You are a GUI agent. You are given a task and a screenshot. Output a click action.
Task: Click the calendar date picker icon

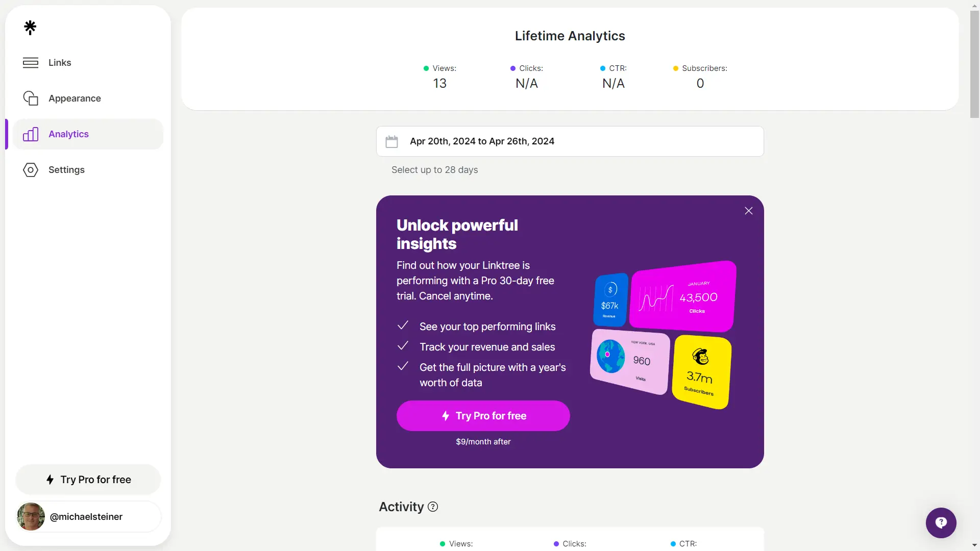(x=390, y=141)
